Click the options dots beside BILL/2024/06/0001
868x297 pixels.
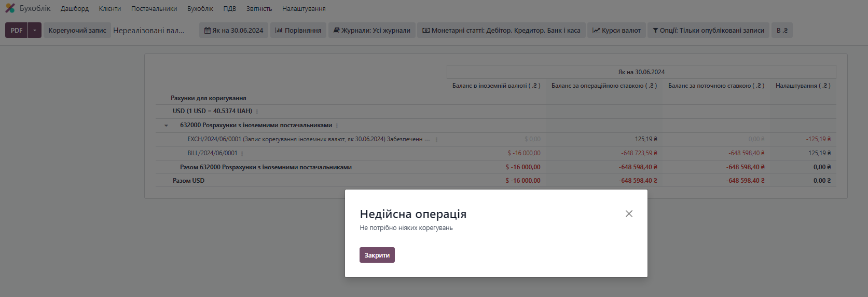click(x=242, y=153)
